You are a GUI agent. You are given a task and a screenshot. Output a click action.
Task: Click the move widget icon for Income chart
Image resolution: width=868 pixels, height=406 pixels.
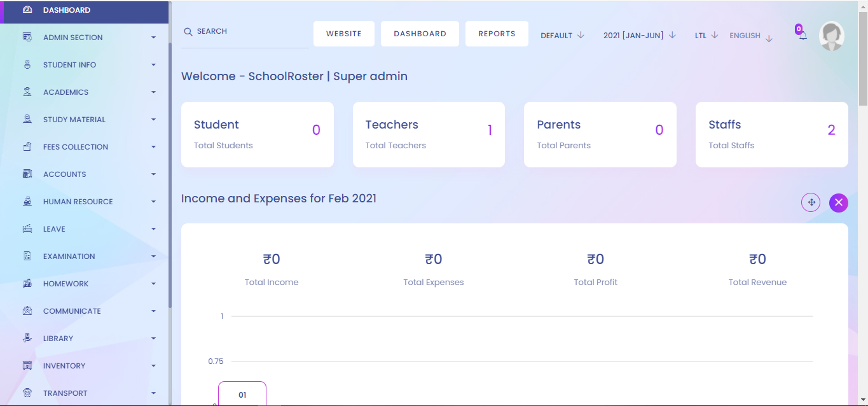point(811,202)
